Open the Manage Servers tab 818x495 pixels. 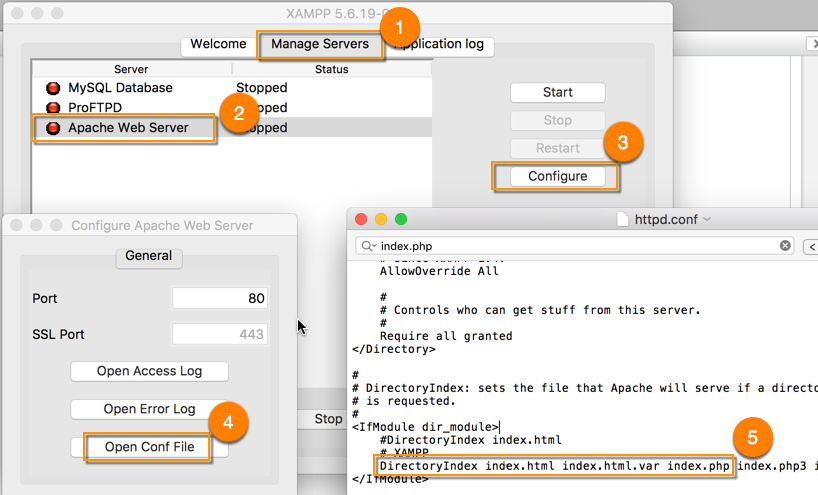pyautogui.click(x=320, y=44)
